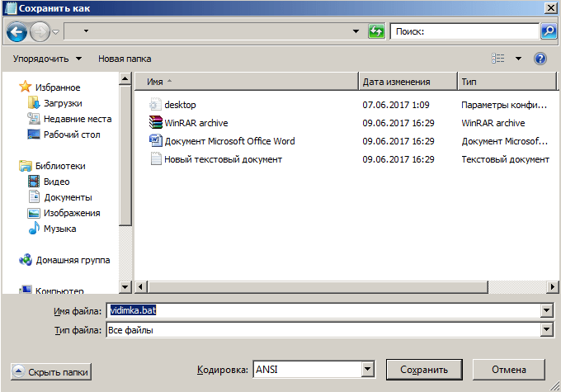This screenshot has width=561, height=392.
Task: Click Новая папка button
Action: (125, 59)
